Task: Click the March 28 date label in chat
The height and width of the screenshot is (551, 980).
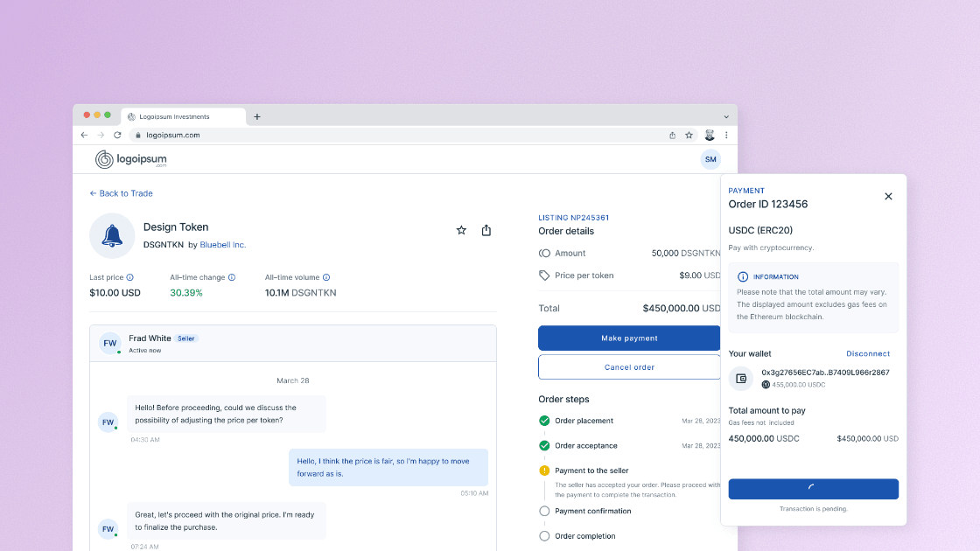Action: click(292, 380)
